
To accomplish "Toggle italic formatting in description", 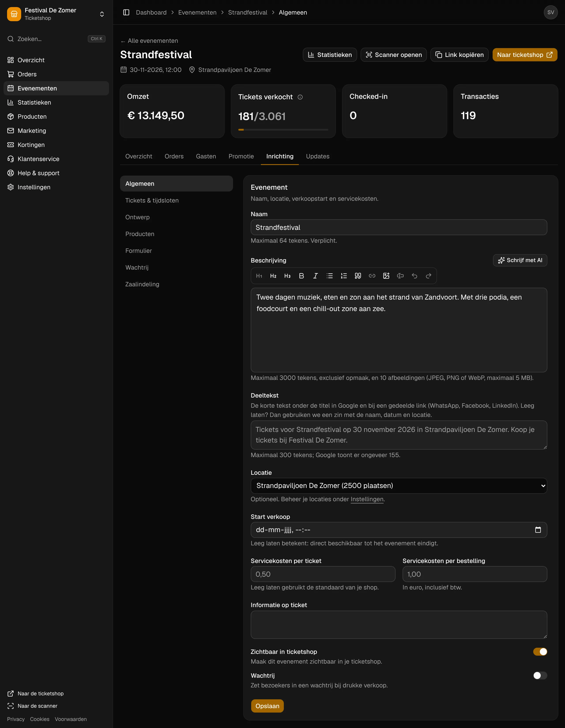I will tap(316, 276).
